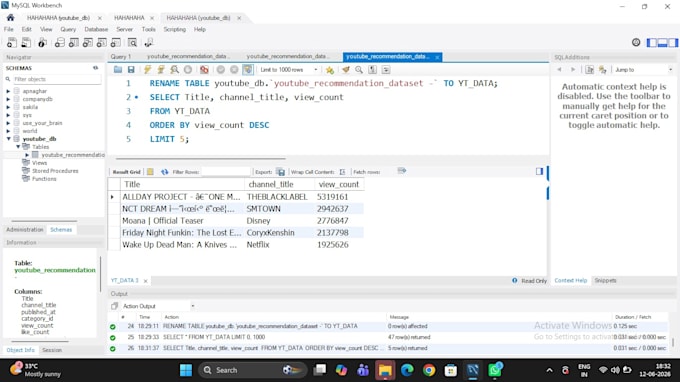
Task: Create a new table icon
Action: click(x=74, y=42)
